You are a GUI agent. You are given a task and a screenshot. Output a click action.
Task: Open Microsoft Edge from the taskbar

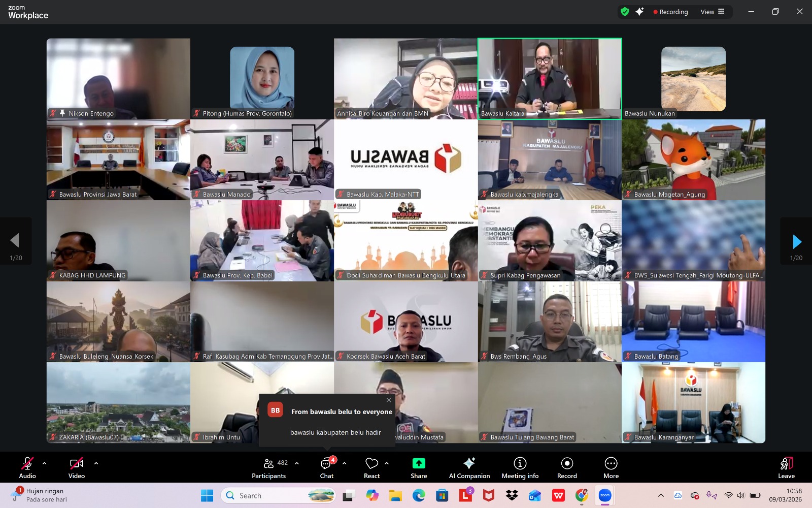(419, 495)
